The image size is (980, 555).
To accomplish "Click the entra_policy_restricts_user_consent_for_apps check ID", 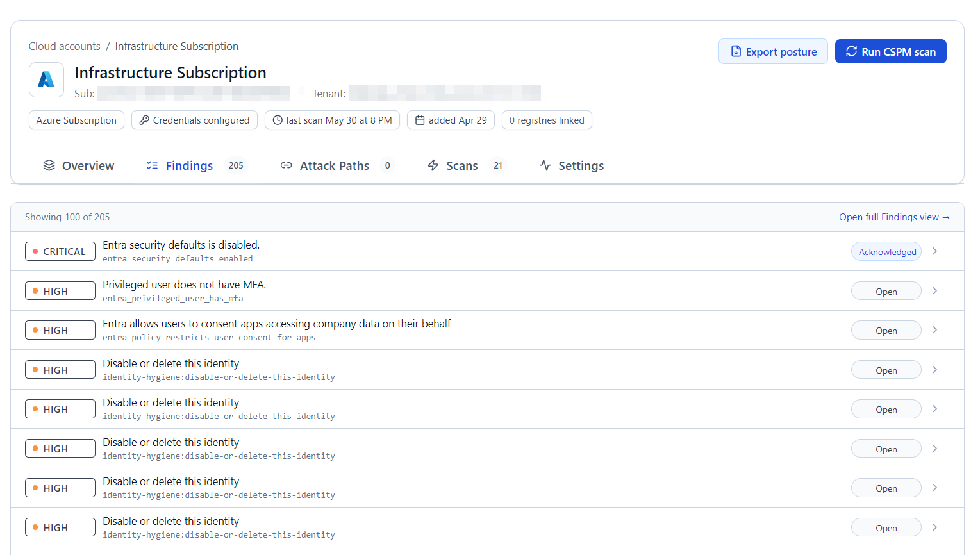I will [209, 338].
